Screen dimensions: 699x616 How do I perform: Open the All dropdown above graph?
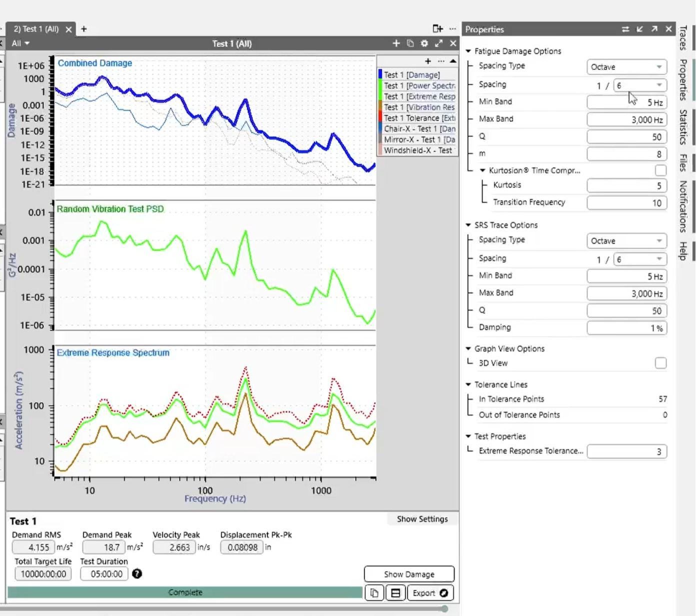tap(20, 43)
